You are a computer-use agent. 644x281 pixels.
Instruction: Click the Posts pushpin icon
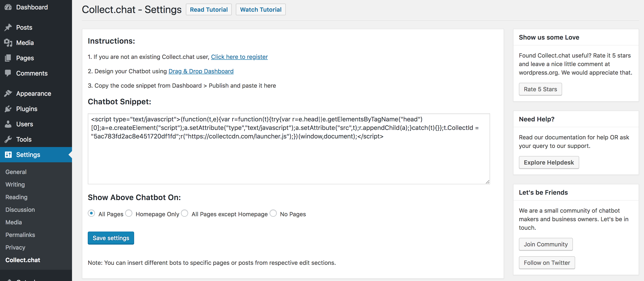tap(8, 27)
